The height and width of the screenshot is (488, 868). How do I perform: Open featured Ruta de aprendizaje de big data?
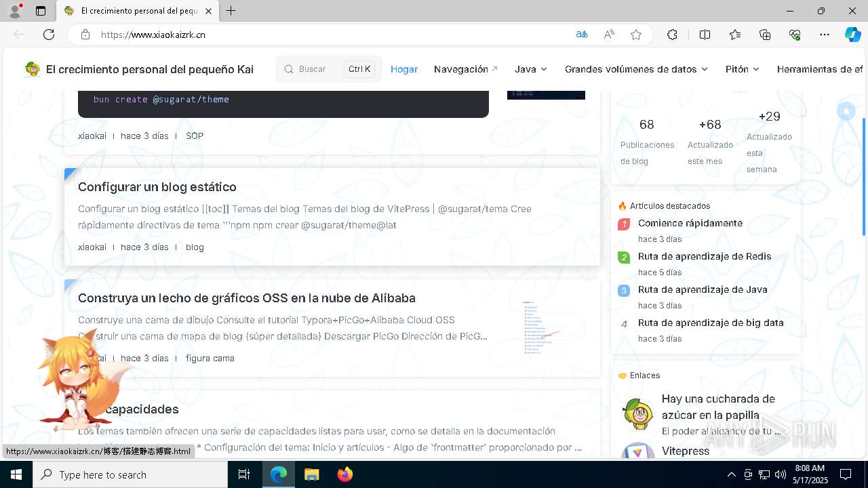click(711, 323)
